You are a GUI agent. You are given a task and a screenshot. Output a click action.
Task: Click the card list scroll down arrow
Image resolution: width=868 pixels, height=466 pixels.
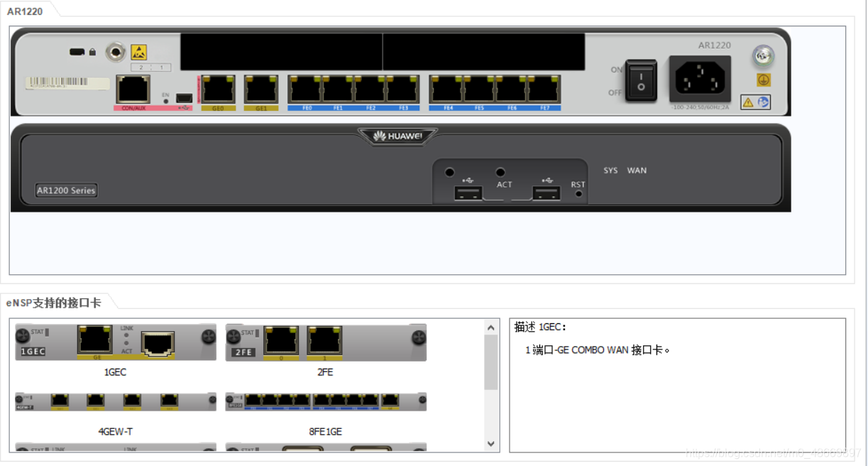(x=491, y=444)
